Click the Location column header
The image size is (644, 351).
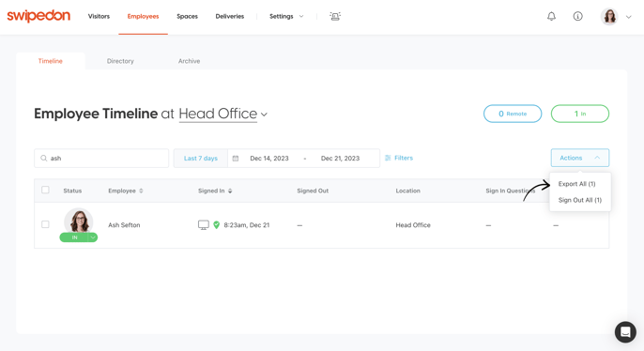tap(407, 191)
